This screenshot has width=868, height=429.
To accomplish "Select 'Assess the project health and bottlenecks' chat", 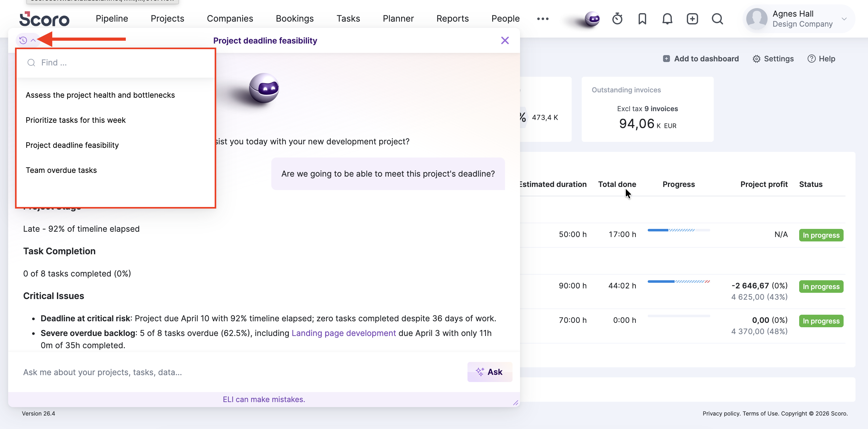I will [x=100, y=95].
